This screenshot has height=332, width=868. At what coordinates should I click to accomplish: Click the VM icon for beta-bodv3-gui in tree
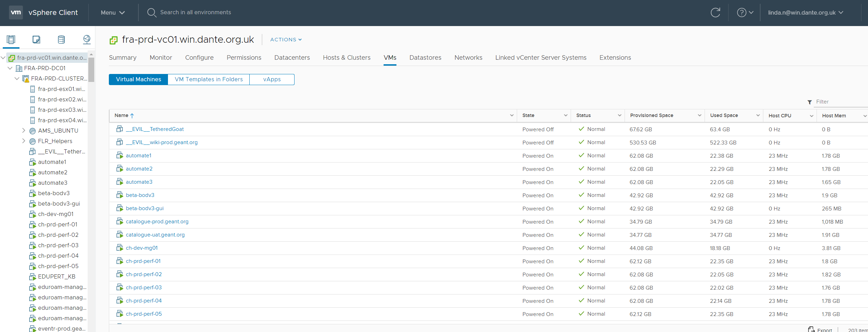[x=33, y=204]
